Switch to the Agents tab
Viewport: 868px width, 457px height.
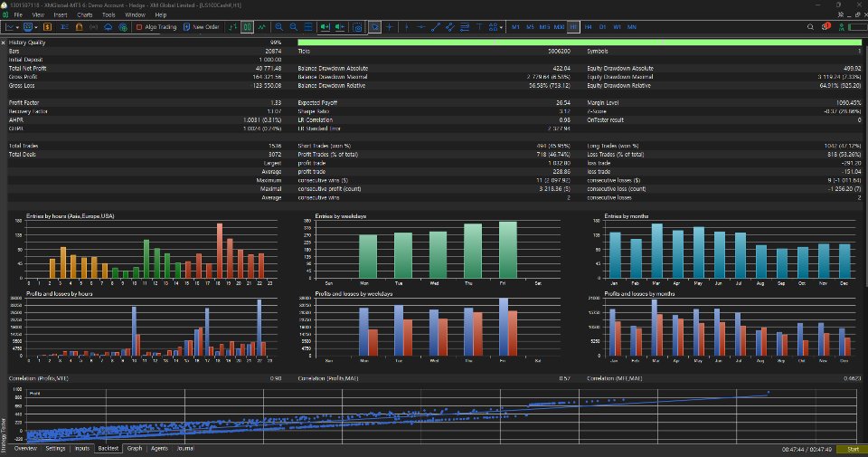pos(159,448)
